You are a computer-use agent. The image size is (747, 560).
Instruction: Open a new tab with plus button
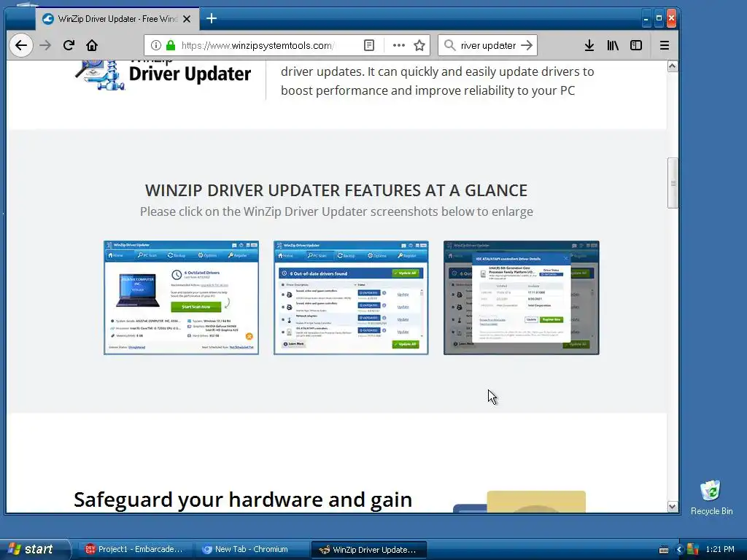212,18
